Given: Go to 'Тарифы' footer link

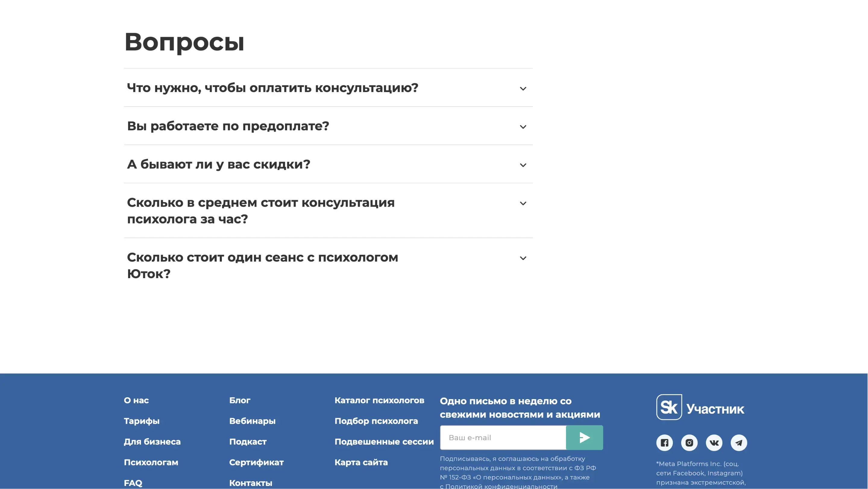Looking at the screenshot, I should (x=142, y=421).
